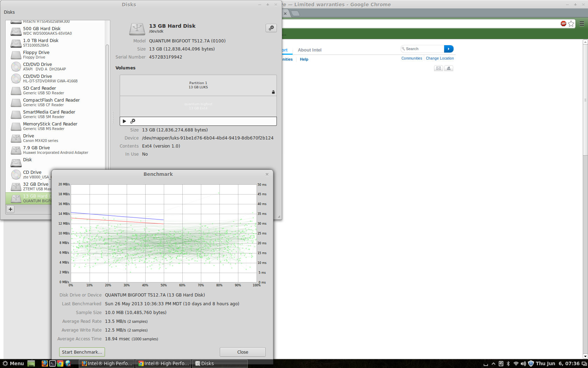Select the Floppy Drive device
The height and width of the screenshot is (368, 588).
55,55
